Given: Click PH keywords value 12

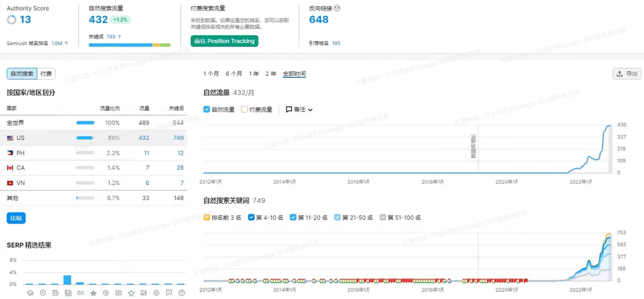Looking at the screenshot, I should pyautogui.click(x=181, y=152).
